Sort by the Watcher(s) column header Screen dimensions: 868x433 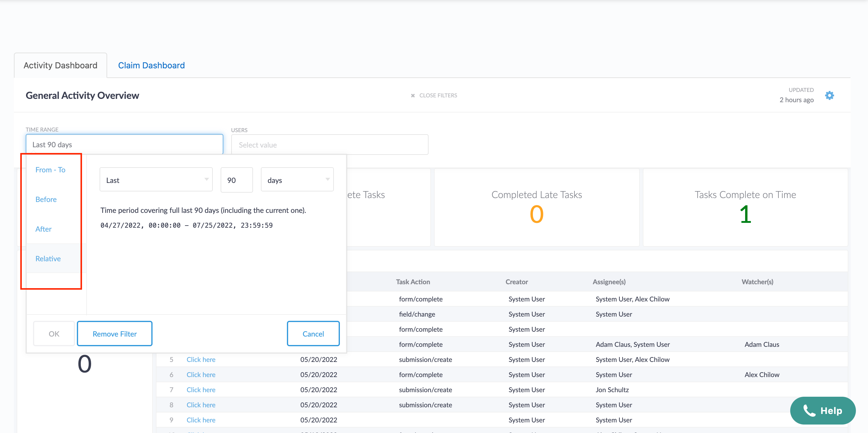(757, 282)
